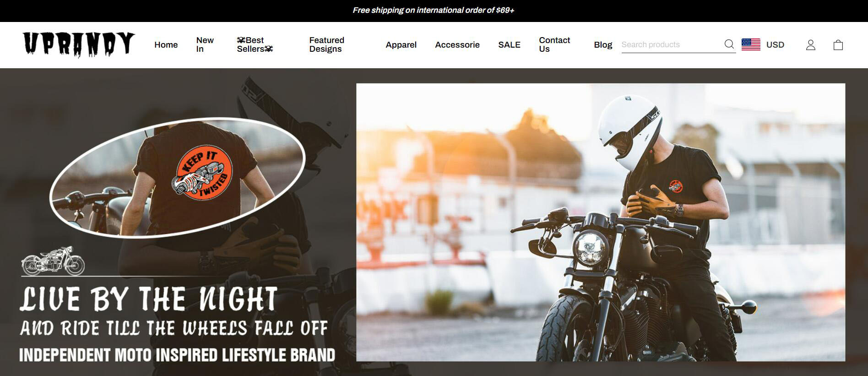Open the user account icon

coord(810,45)
